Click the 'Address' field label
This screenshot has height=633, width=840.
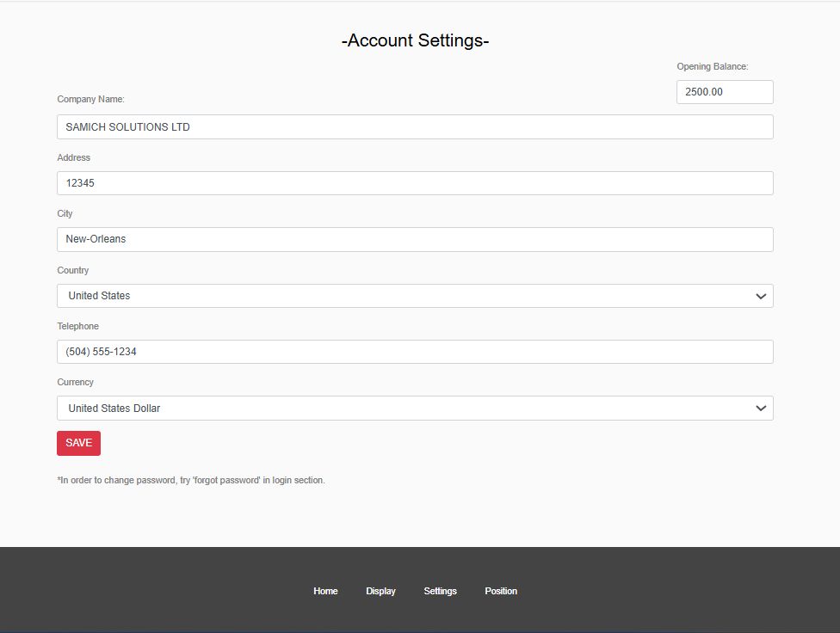73,157
